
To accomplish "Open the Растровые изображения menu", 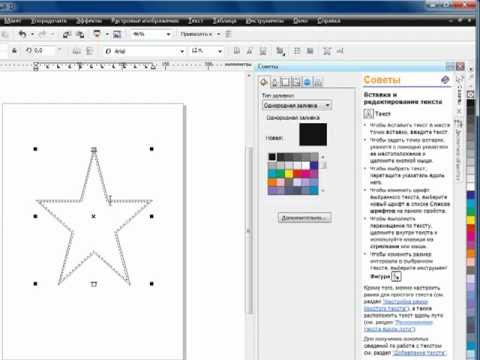I will click(145, 21).
